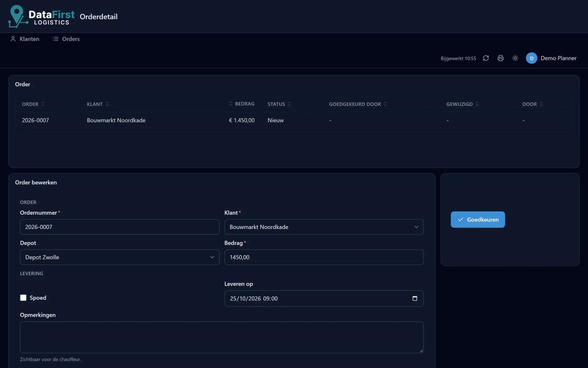Go to Orders menu
This screenshot has height=368, width=588.
66,39
